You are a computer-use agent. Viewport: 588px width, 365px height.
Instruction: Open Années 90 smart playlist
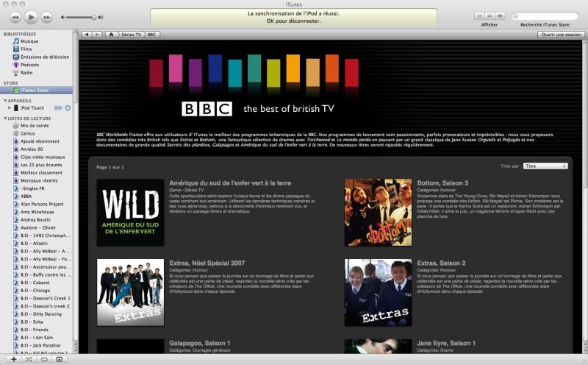point(32,149)
